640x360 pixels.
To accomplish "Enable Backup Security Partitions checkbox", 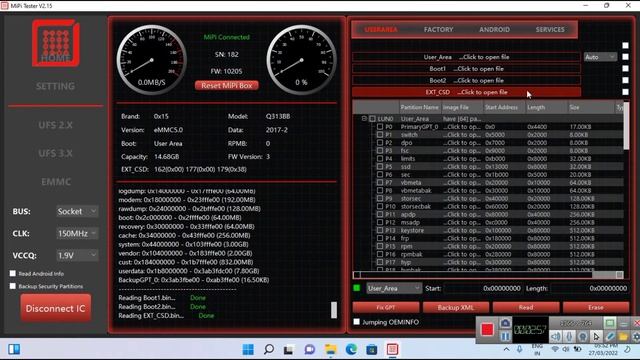I will (x=13, y=286).
